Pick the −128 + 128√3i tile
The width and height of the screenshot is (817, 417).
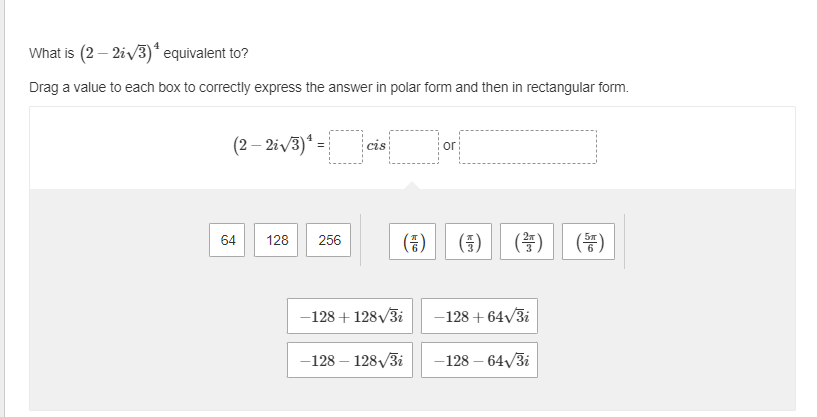[351, 317]
